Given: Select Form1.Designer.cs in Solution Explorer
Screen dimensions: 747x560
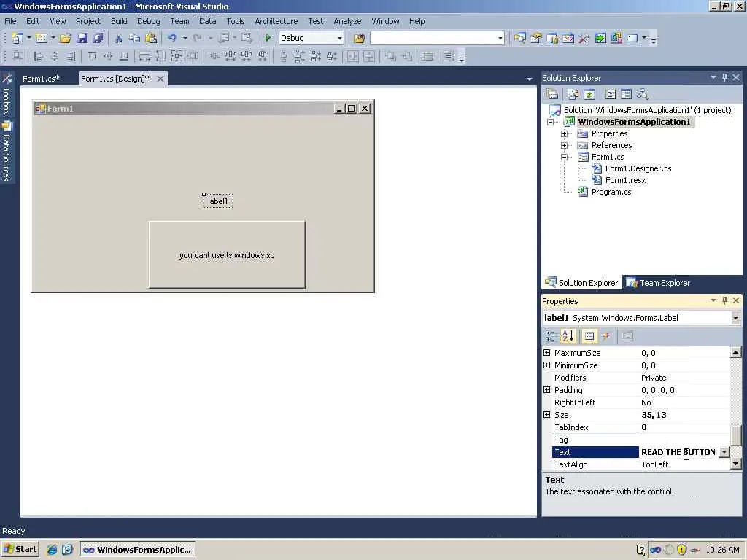Looking at the screenshot, I should coord(638,168).
